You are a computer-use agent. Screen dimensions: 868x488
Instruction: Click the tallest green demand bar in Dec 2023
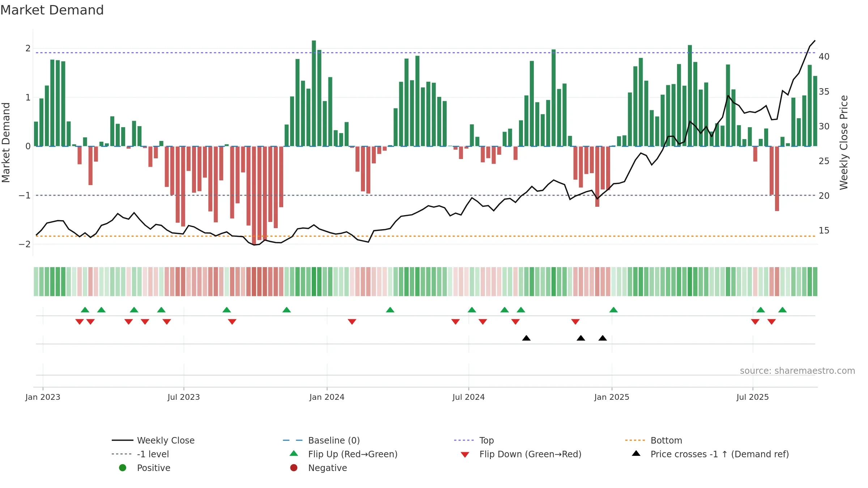314,93
